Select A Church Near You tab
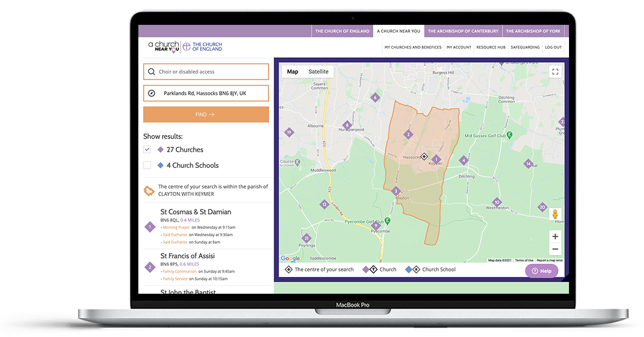Viewport: 644px width, 337px height. click(399, 31)
